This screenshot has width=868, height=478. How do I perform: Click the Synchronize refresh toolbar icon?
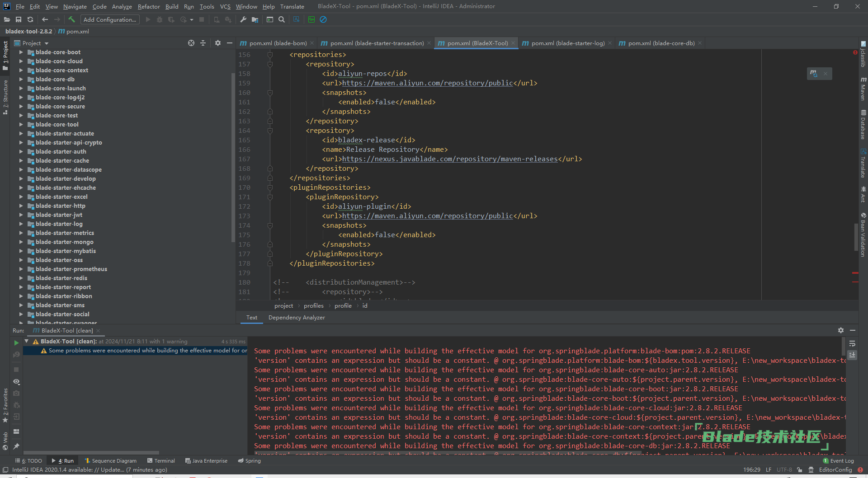coord(30,19)
